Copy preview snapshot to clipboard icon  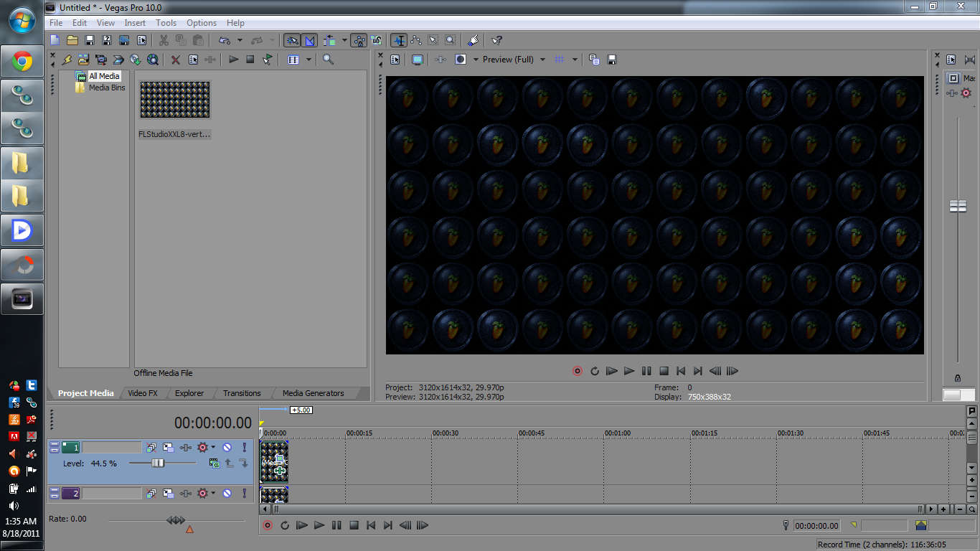[x=594, y=60]
